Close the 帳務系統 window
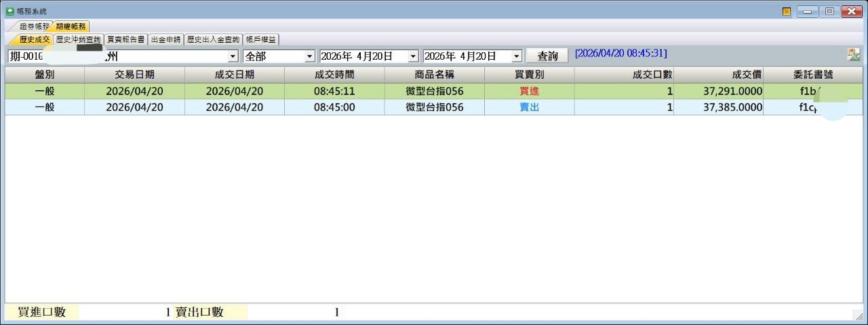The height and width of the screenshot is (325, 868). click(x=850, y=11)
